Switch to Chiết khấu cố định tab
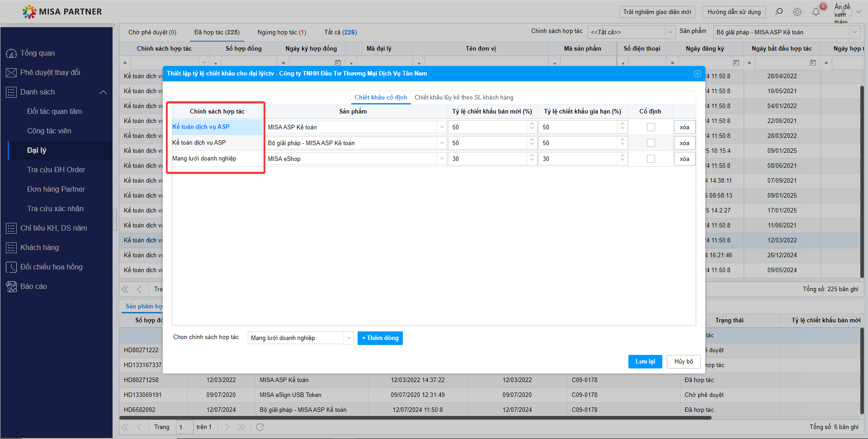 381,98
